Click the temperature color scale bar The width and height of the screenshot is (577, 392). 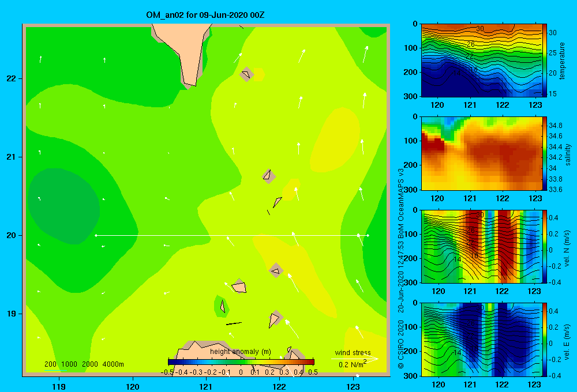point(545,61)
